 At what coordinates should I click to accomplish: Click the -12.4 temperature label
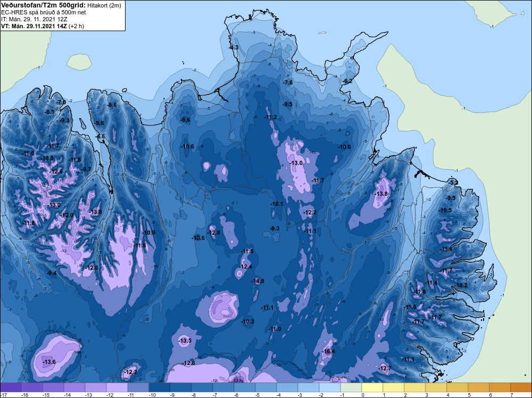(x=246, y=267)
